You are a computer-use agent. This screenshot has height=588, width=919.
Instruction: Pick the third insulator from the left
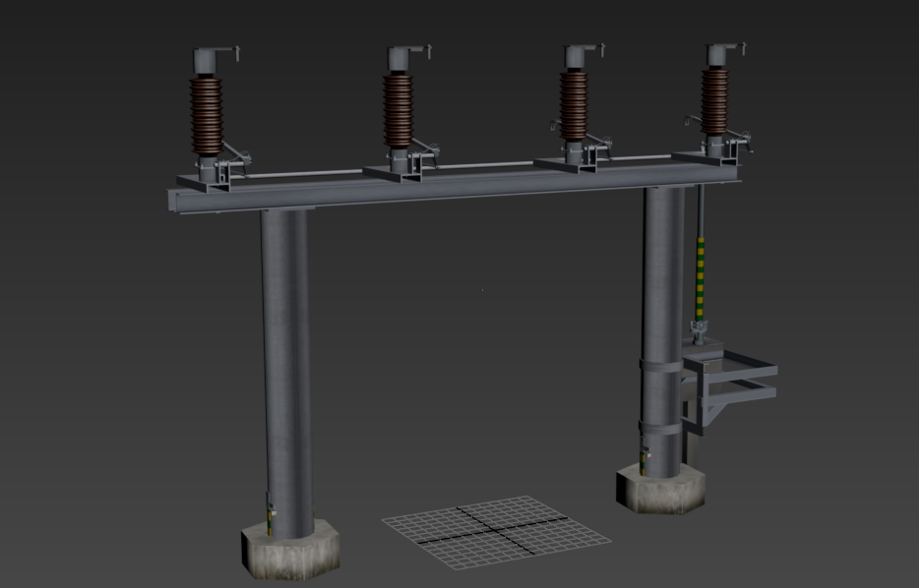(x=574, y=105)
